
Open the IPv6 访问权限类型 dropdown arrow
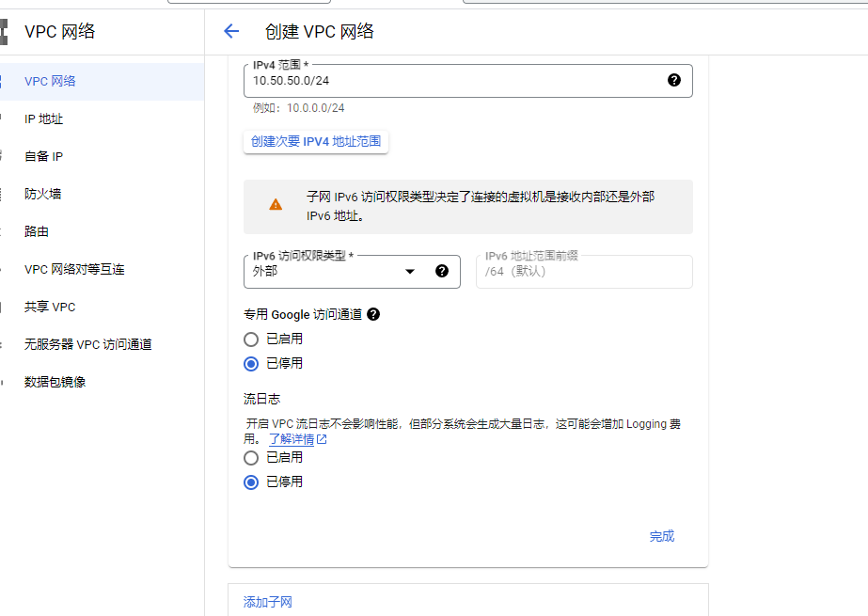pyautogui.click(x=410, y=272)
